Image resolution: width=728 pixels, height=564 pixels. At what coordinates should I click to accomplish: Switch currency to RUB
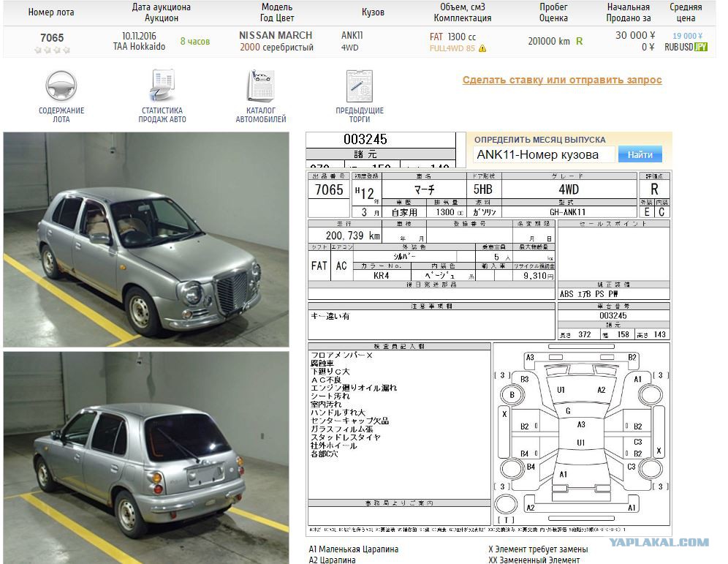(x=671, y=47)
